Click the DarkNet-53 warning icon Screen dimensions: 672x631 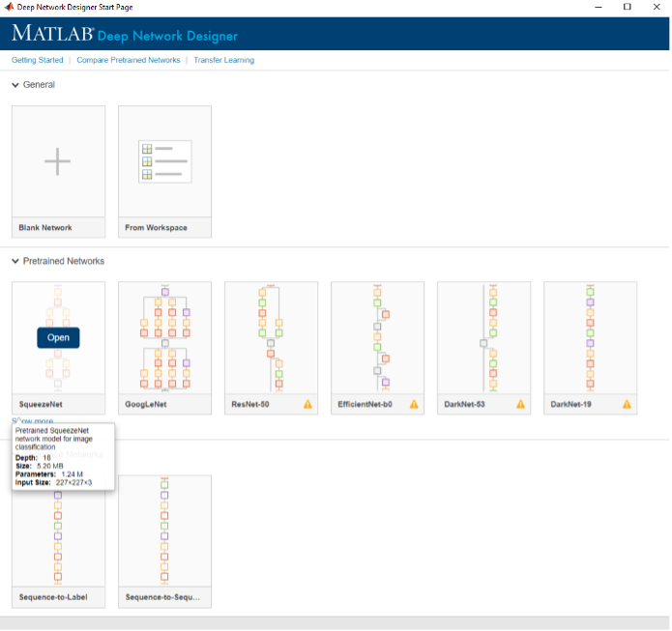click(520, 404)
